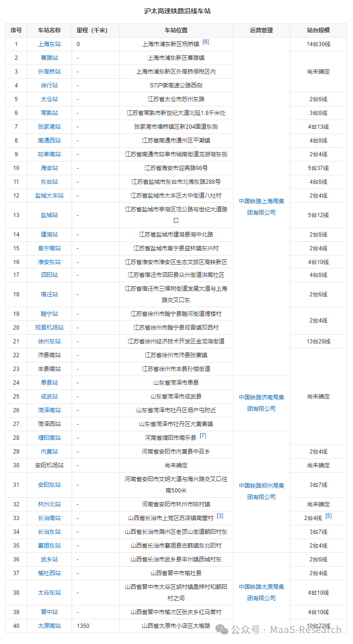Screen dimensions: 353x644
Task: Open the 武乡站 link
Action: [49, 559]
